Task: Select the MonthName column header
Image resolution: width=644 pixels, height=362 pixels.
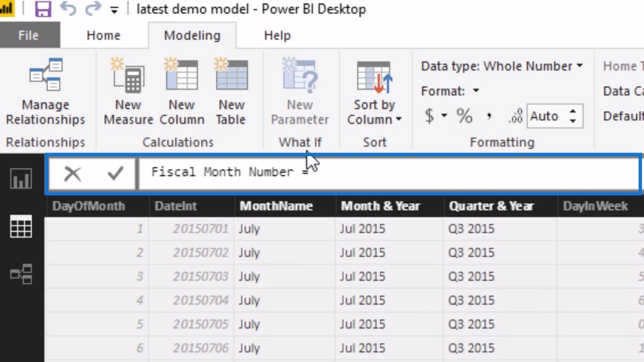Action: [x=285, y=206]
